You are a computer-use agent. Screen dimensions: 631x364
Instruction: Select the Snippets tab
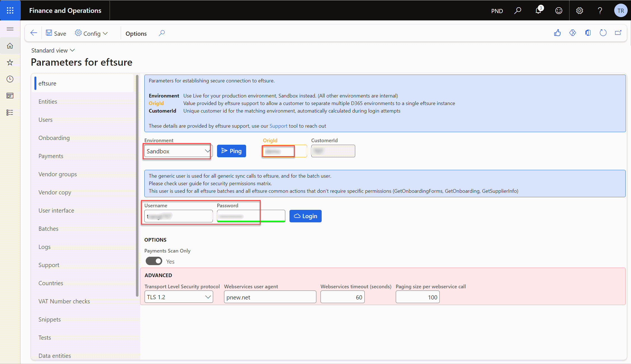(x=83, y=319)
